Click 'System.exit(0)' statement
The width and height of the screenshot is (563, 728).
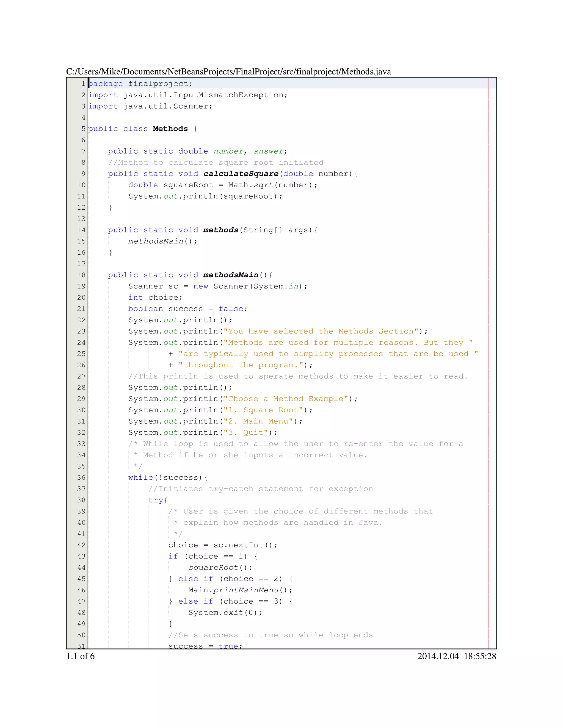click(225, 612)
